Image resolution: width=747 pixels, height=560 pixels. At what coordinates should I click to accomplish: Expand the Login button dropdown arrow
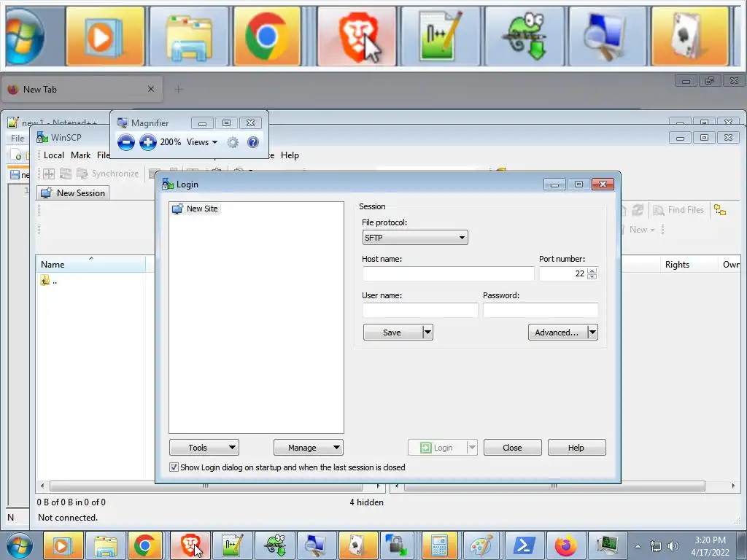click(472, 448)
